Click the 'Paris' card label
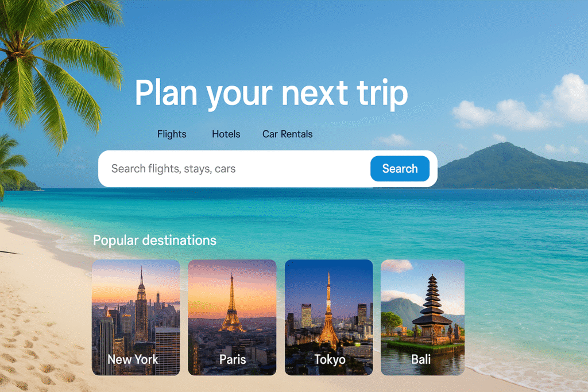This screenshot has width=588, height=392. click(233, 359)
